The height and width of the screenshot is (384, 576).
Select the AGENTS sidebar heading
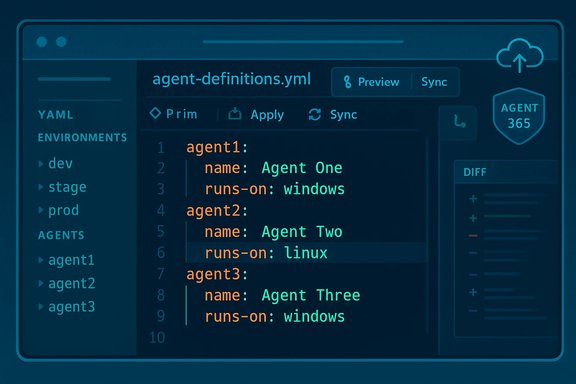click(x=61, y=235)
